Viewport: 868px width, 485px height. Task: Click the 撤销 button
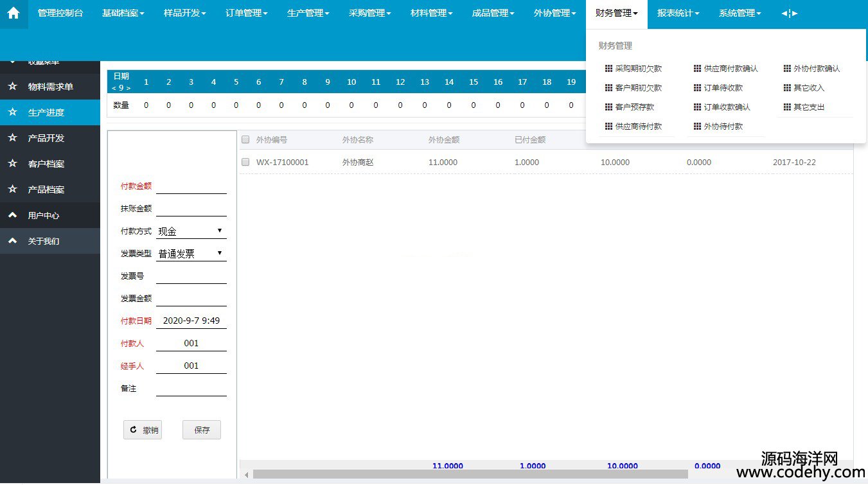[x=143, y=430]
